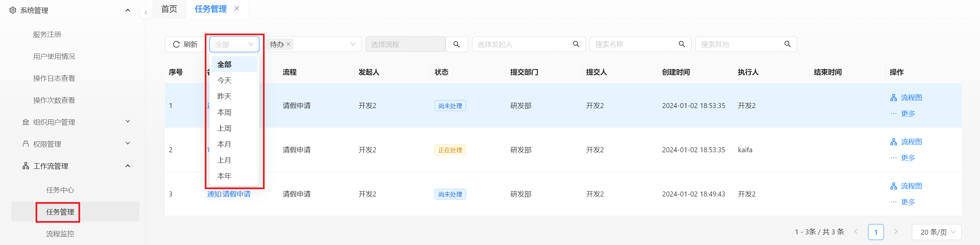
Task: Expand the 组织用户管理 submenu arrow
Action: 128,121
